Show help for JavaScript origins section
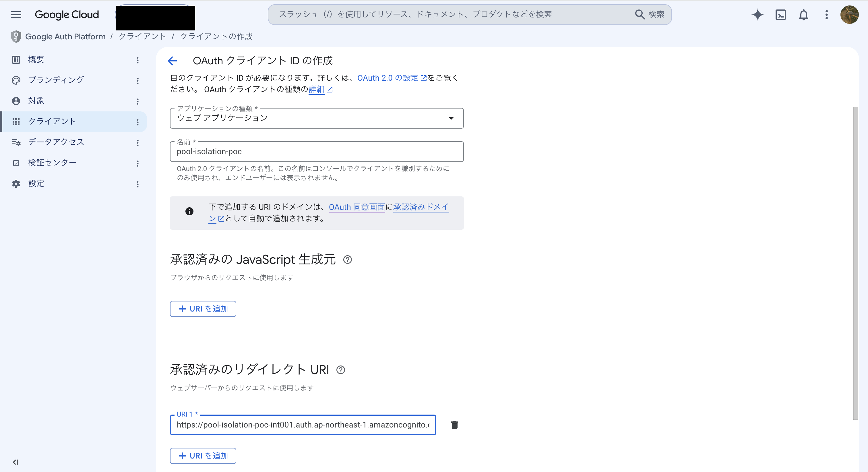This screenshot has width=868, height=472. click(x=347, y=260)
